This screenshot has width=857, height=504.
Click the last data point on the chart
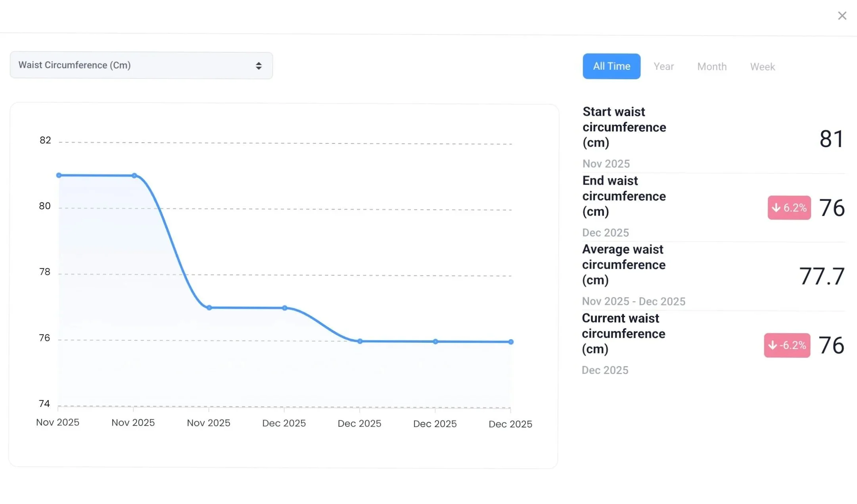click(x=511, y=342)
